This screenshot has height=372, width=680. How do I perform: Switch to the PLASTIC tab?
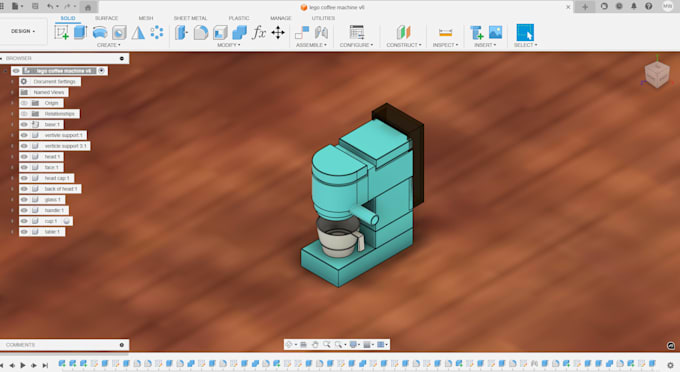pyautogui.click(x=239, y=18)
